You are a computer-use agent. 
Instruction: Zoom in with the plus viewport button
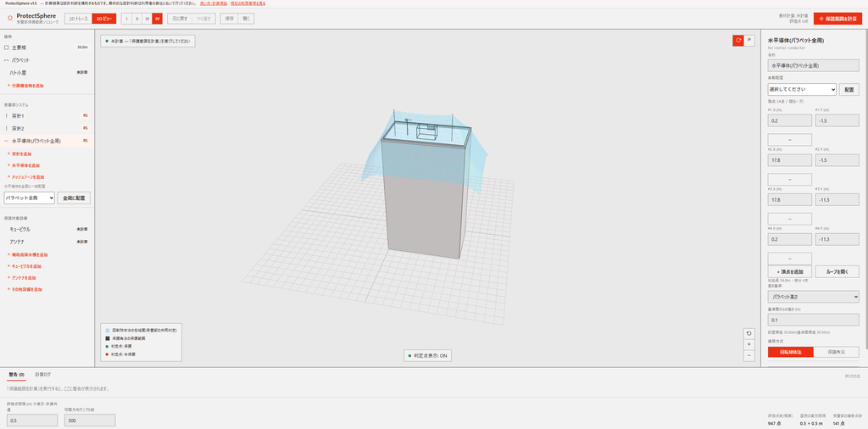click(x=749, y=344)
